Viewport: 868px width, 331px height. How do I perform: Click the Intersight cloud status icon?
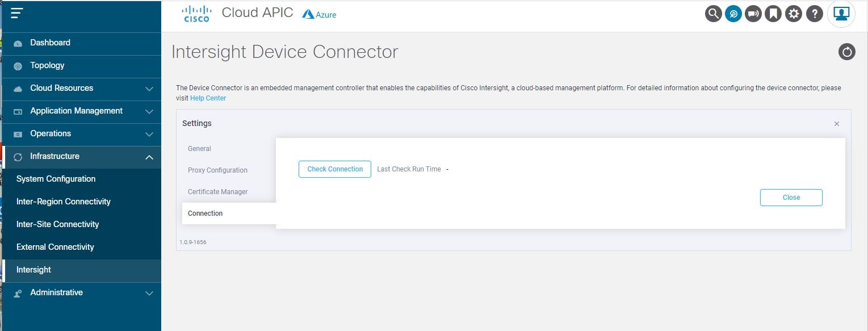coord(733,14)
